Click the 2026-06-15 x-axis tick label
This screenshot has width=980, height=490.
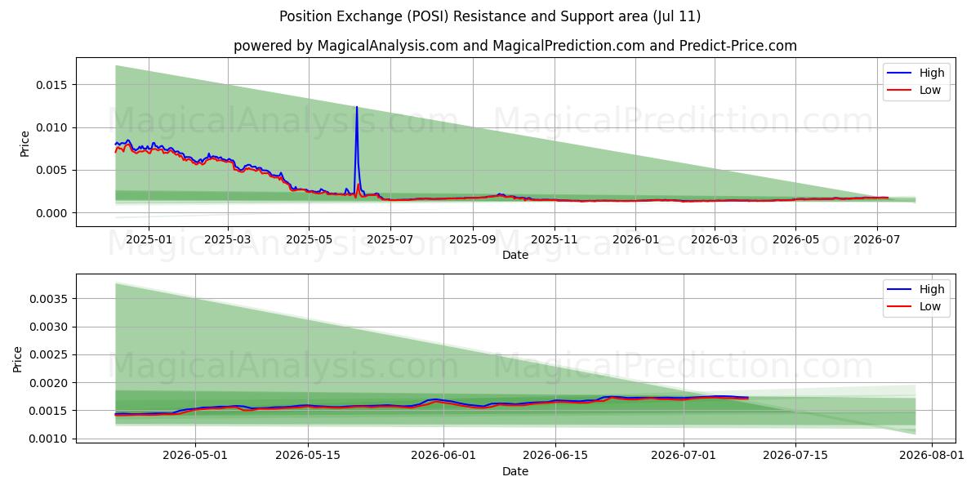point(555,456)
